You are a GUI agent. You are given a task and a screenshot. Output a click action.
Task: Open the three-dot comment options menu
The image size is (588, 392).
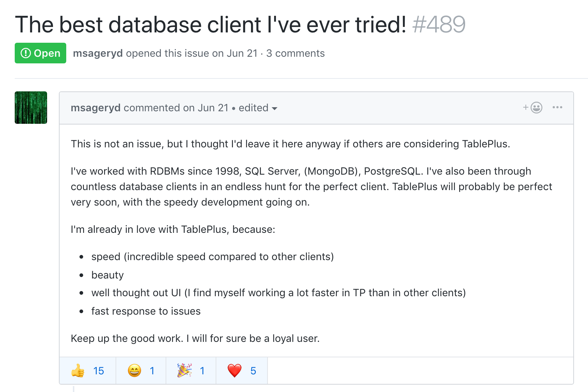point(557,108)
